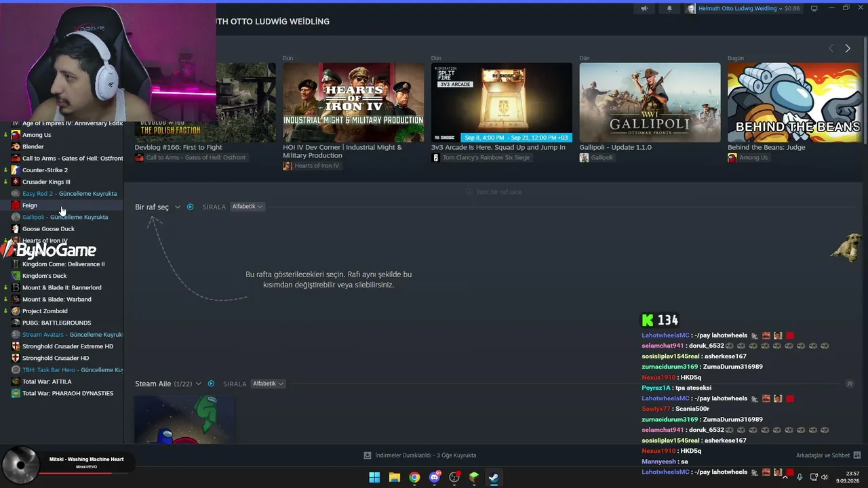
Task: Select 'TBH: Task Bar Hero' in library list
Action: coord(72,370)
